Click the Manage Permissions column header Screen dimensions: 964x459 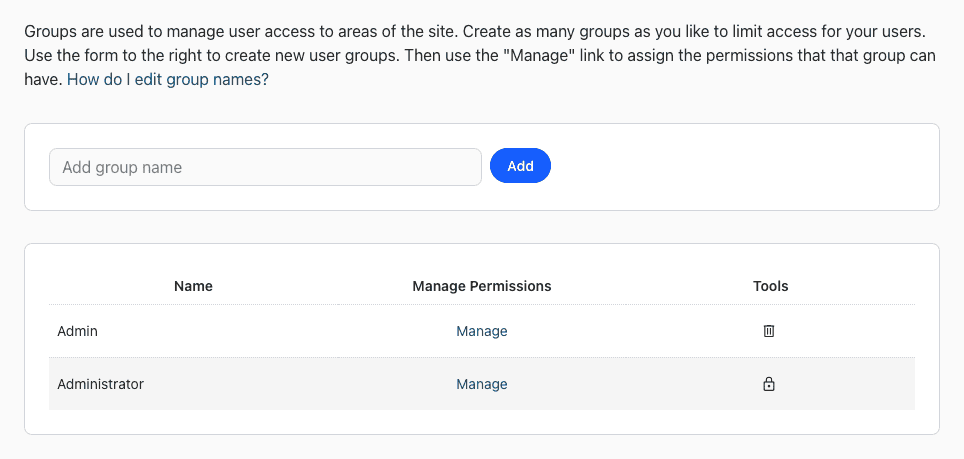point(482,286)
